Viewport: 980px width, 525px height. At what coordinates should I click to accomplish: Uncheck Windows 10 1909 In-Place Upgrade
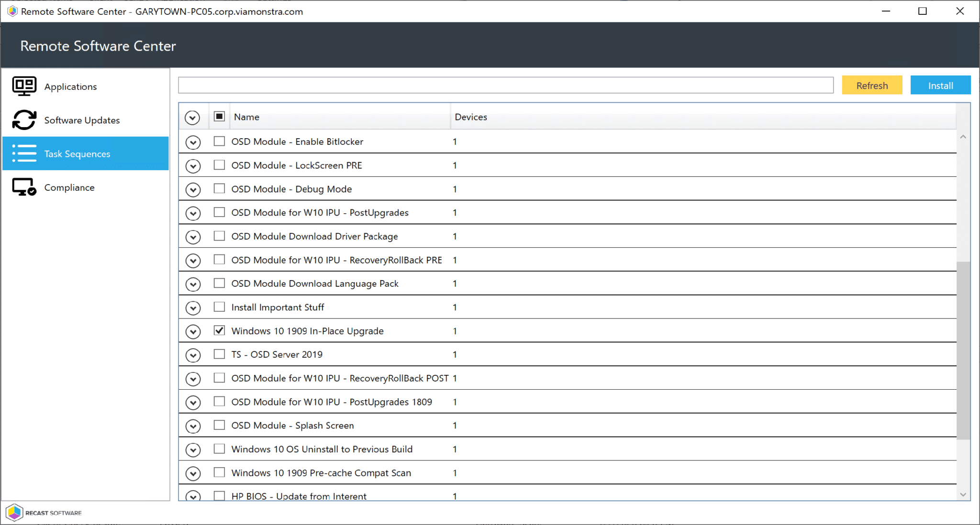(x=219, y=330)
